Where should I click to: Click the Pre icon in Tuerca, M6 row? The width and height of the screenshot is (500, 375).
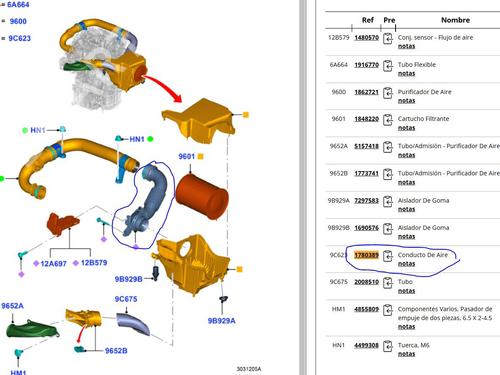[388, 346]
